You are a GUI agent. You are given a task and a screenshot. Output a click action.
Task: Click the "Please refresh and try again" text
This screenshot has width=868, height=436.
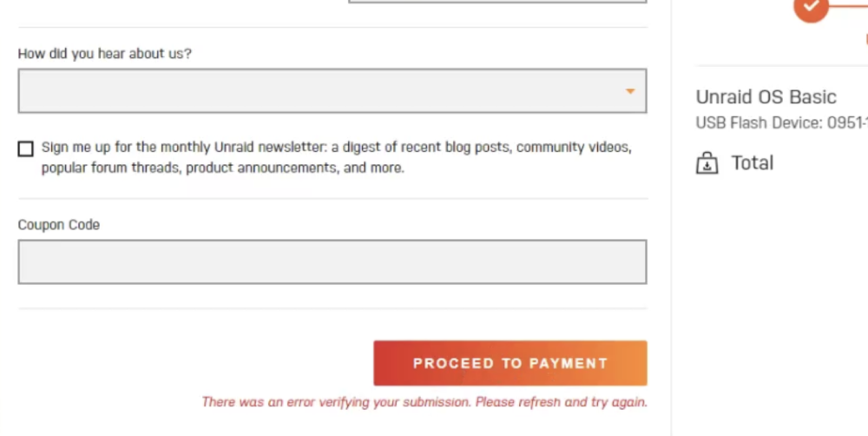pyautogui.click(x=562, y=402)
